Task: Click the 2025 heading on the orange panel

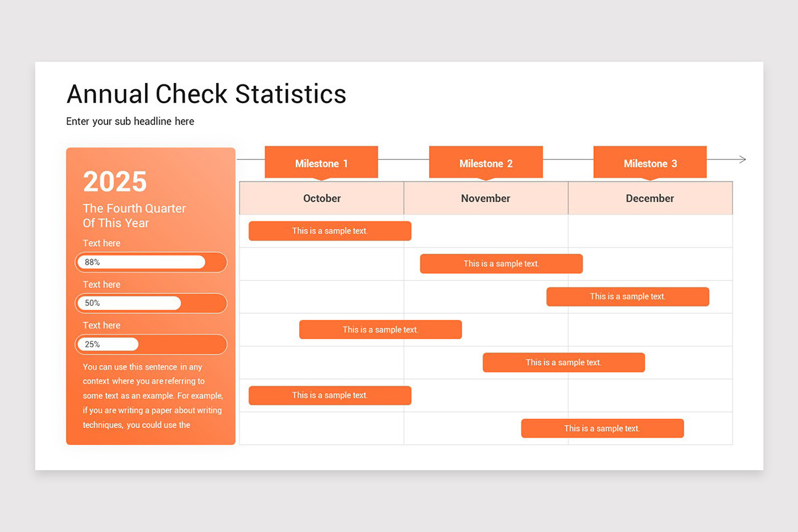Action: pyautogui.click(x=114, y=182)
